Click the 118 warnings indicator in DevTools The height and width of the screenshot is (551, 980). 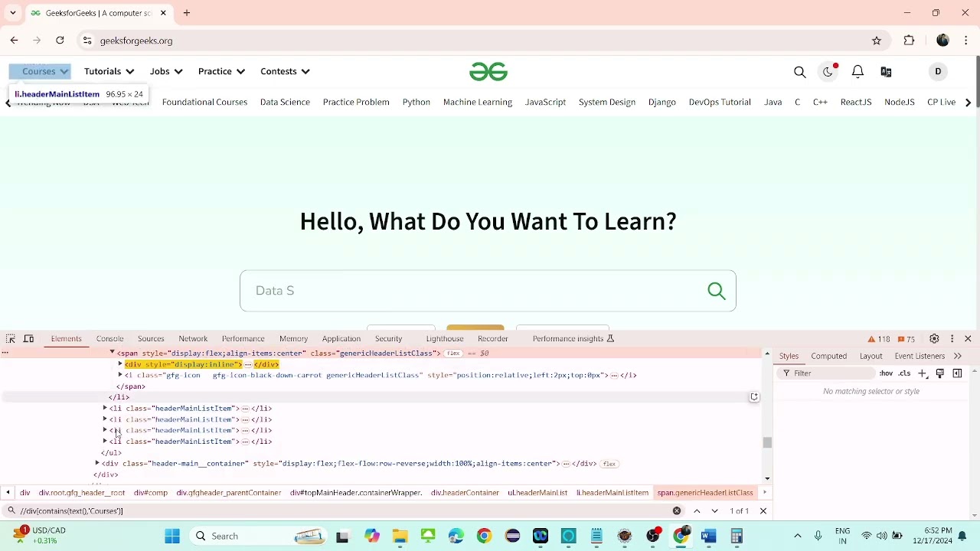point(879,339)
